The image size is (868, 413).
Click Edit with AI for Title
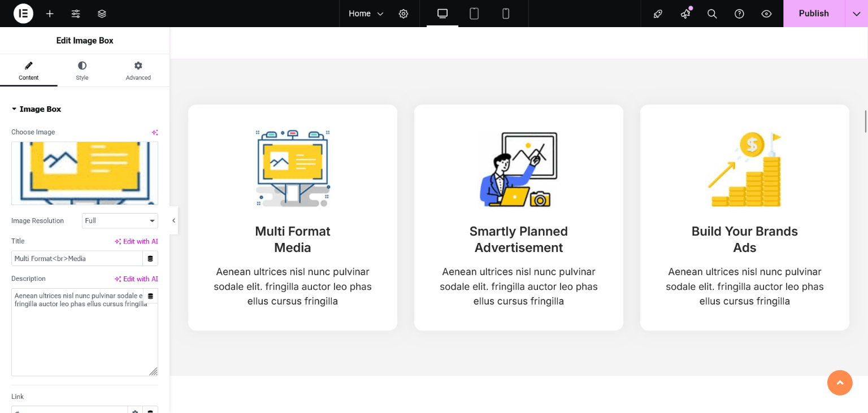(x=136, y=241)
